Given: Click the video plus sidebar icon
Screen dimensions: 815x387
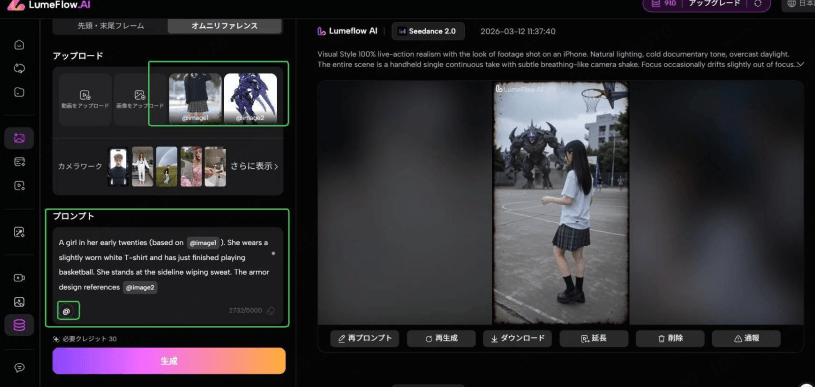Looking at the screenshot, I should [x=19, y=185].
